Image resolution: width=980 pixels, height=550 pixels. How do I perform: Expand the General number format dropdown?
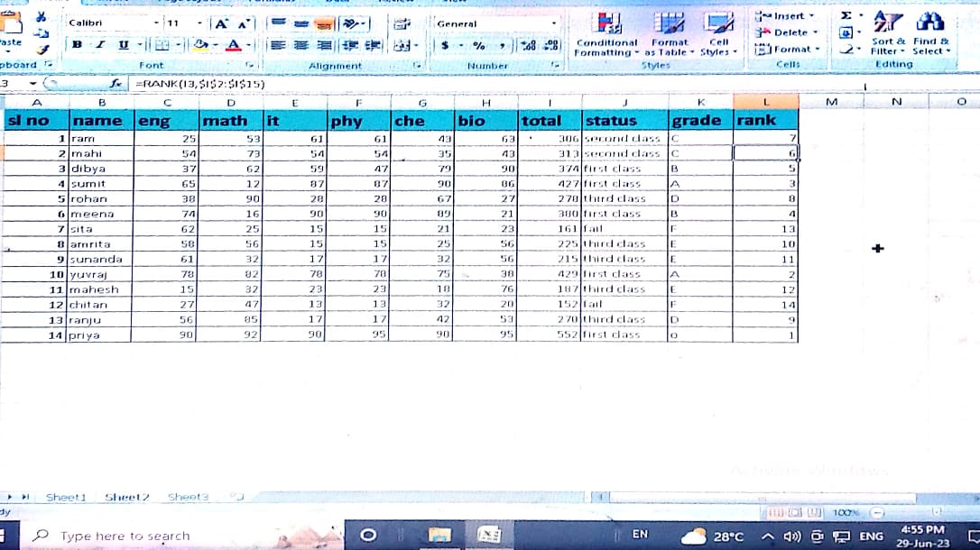[553, 23]
